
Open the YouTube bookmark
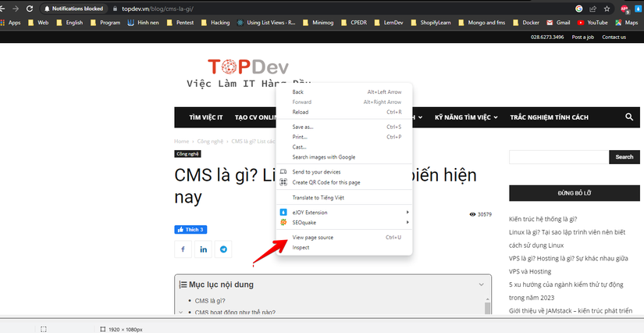(592, 23)
